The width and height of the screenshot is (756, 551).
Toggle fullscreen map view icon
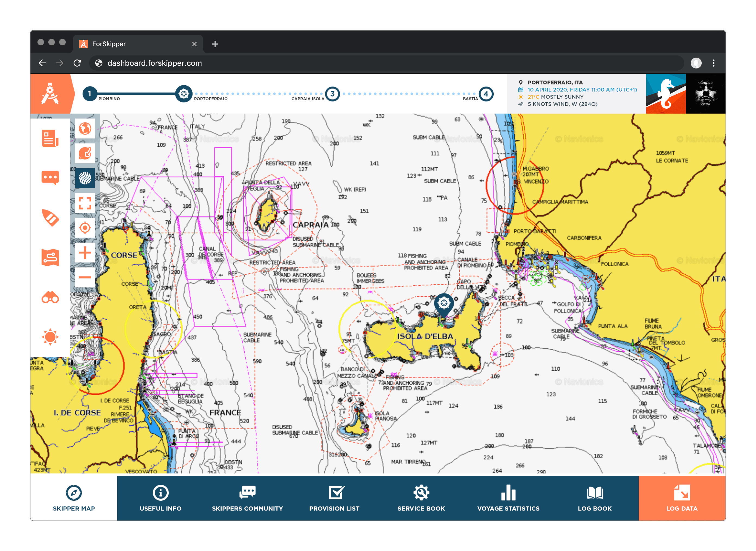(85, 203)
